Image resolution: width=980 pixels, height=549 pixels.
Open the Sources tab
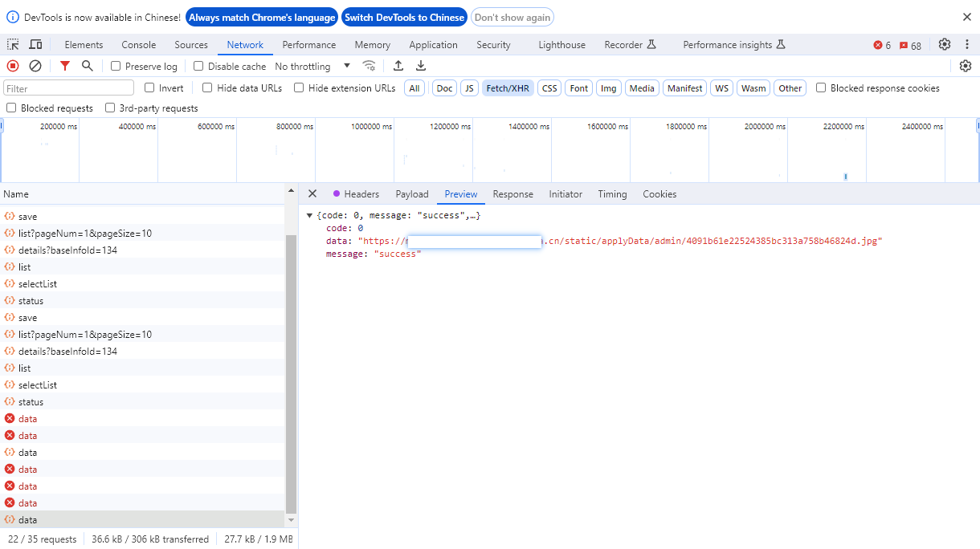pos(191,45)
